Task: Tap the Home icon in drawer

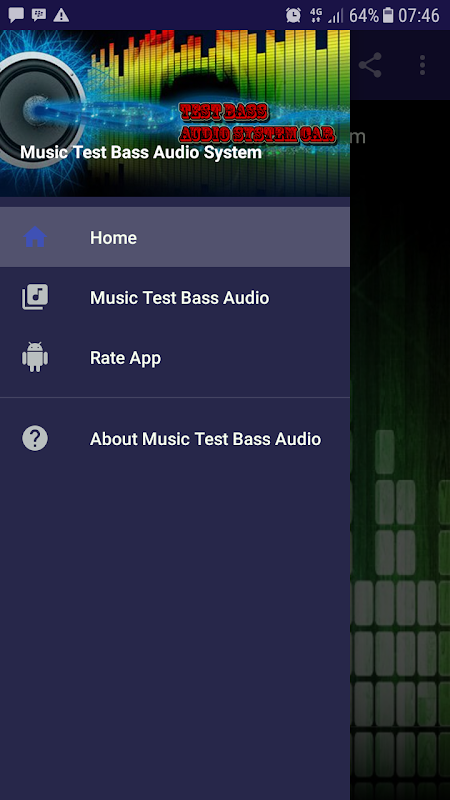Action: [35, 237]
